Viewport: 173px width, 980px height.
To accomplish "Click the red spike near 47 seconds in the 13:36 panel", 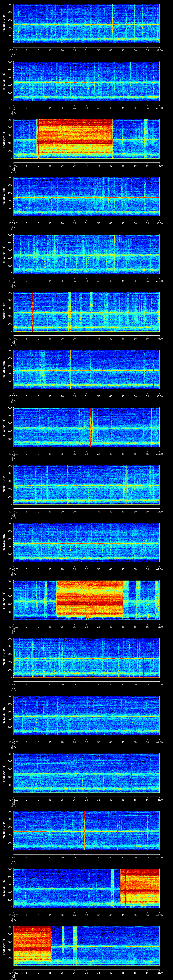I will click(129, 312).
